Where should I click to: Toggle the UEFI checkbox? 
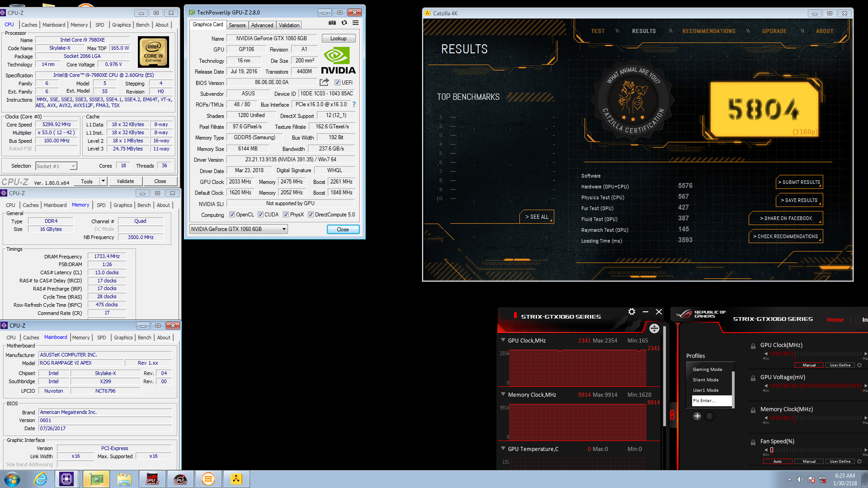click(x=337, y=82)
